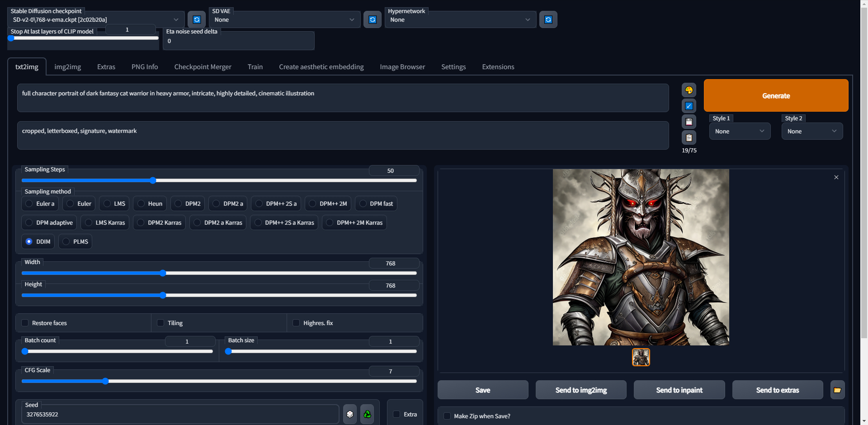868x425 pixels.
Task: Open the Extensions tab
Action: tap(498, 67)
